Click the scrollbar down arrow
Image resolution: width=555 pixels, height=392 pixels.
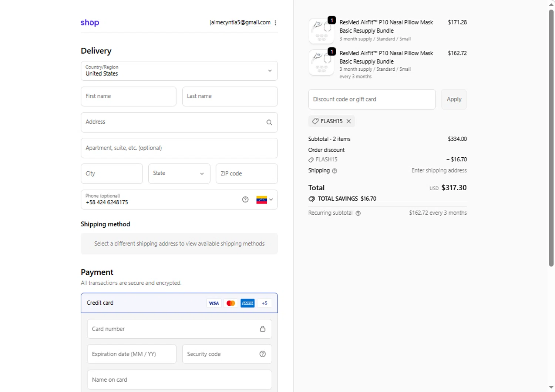551,388
